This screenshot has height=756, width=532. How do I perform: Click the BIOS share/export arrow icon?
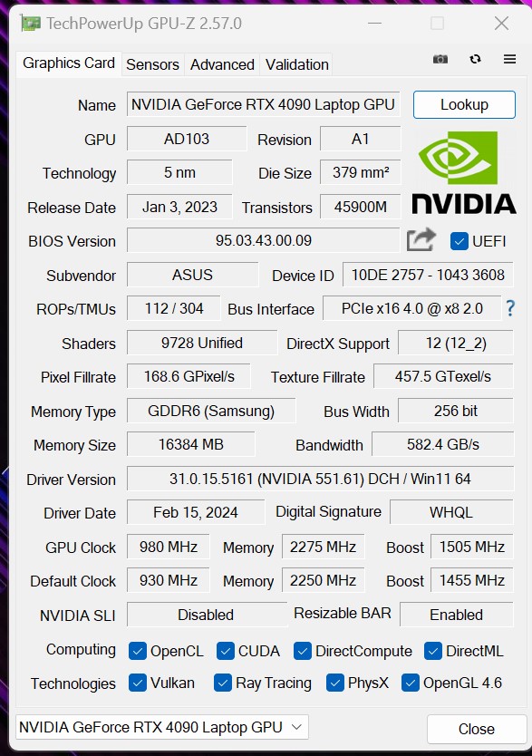tap(421, 239)
